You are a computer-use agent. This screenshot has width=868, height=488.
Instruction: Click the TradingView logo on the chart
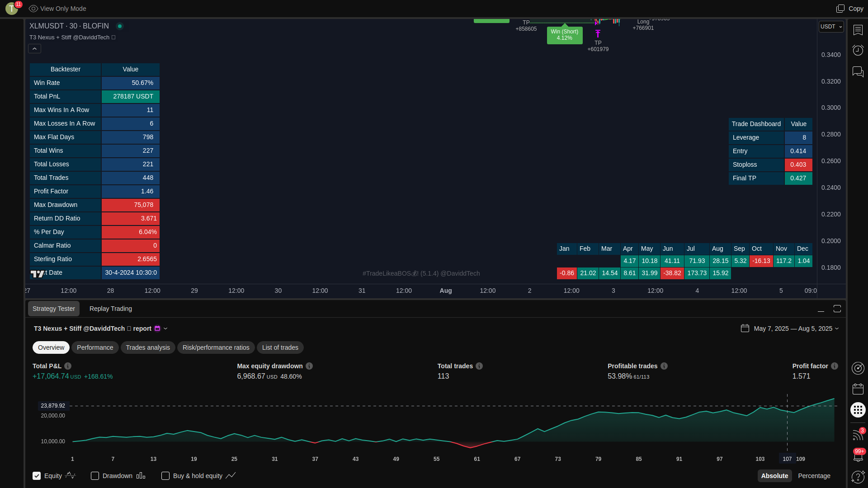(x=38, y=273)
